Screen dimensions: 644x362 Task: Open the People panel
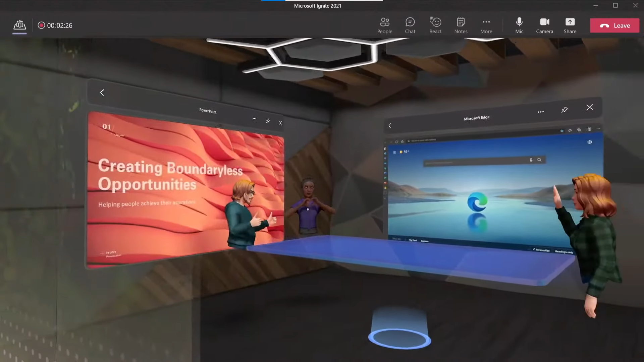click(385, 25)
